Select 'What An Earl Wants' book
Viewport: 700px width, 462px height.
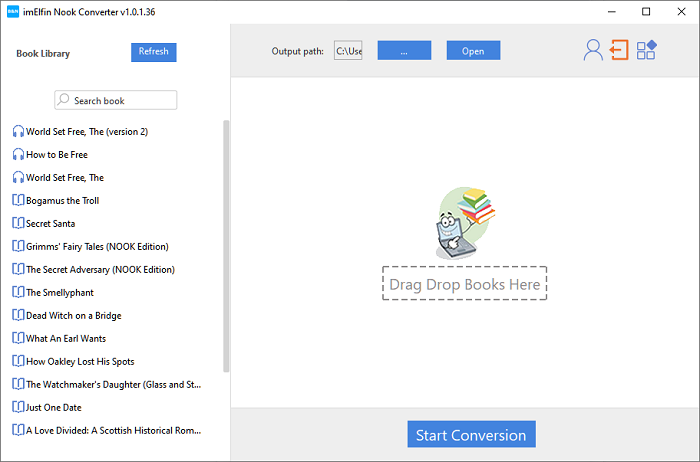(66, 338)
